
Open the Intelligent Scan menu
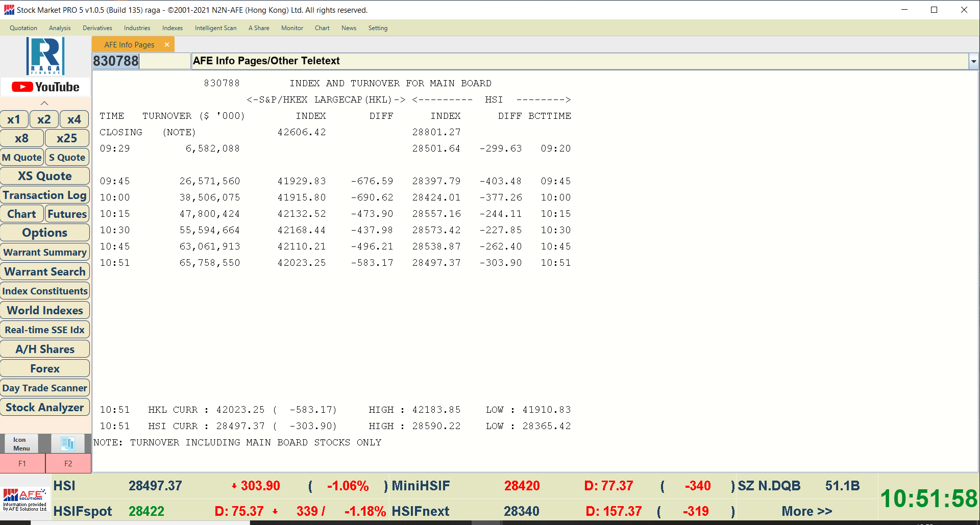pyautogui.click(x=215, y=28)
